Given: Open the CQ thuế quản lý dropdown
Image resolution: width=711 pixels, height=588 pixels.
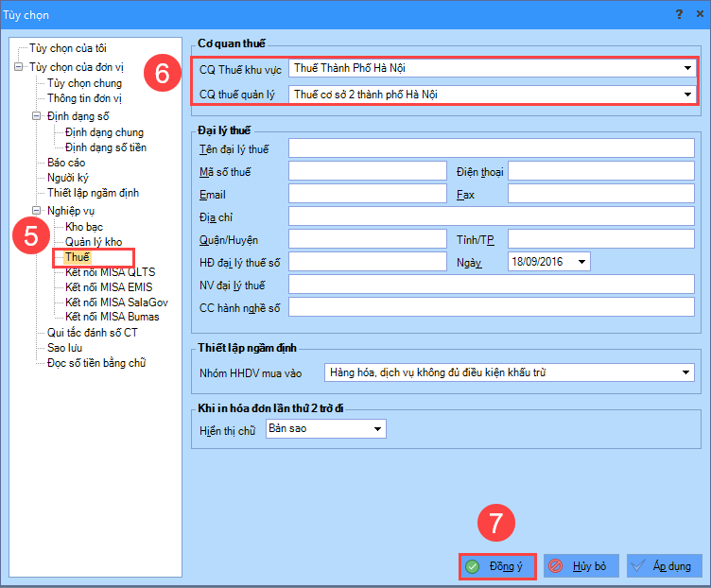Looking at the screenshot, I should point(687,95).
